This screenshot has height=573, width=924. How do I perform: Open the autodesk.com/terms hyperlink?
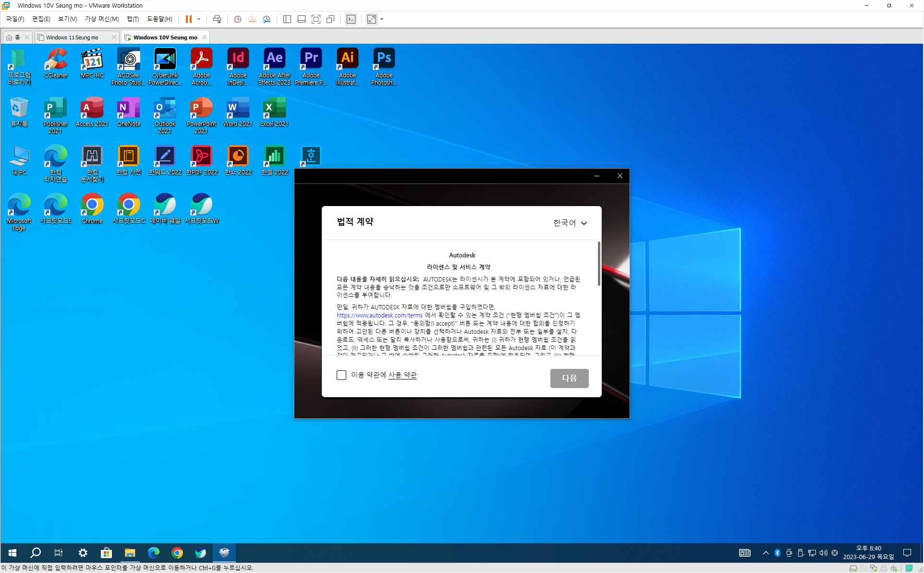pyautogui.click(x=379, y=316)
